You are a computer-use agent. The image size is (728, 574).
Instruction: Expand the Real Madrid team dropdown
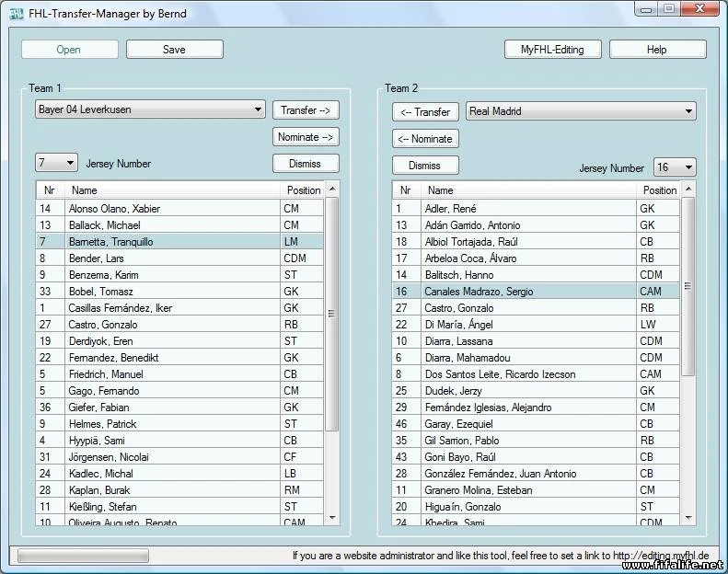[x=581, y=111]
